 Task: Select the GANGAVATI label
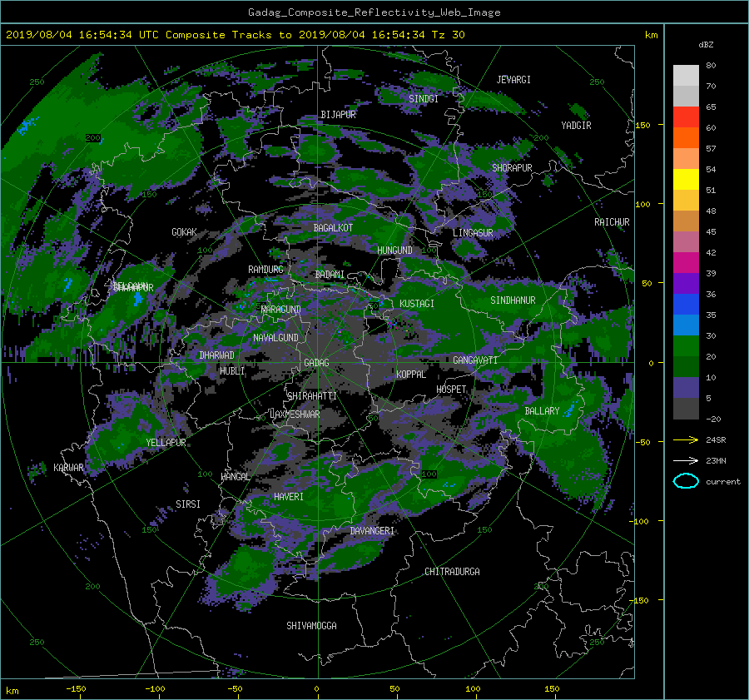[475, 360]
